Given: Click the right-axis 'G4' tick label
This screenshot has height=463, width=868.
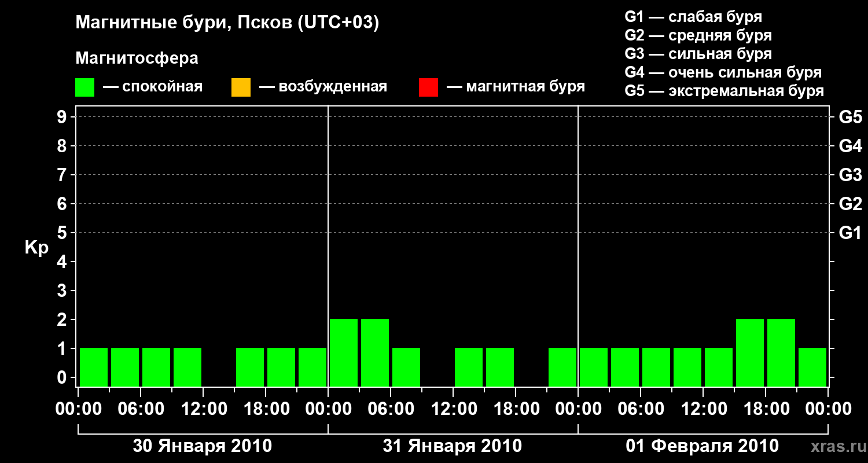Looking at the screenshot, I should pyautogui.click(x=851, y=146).
